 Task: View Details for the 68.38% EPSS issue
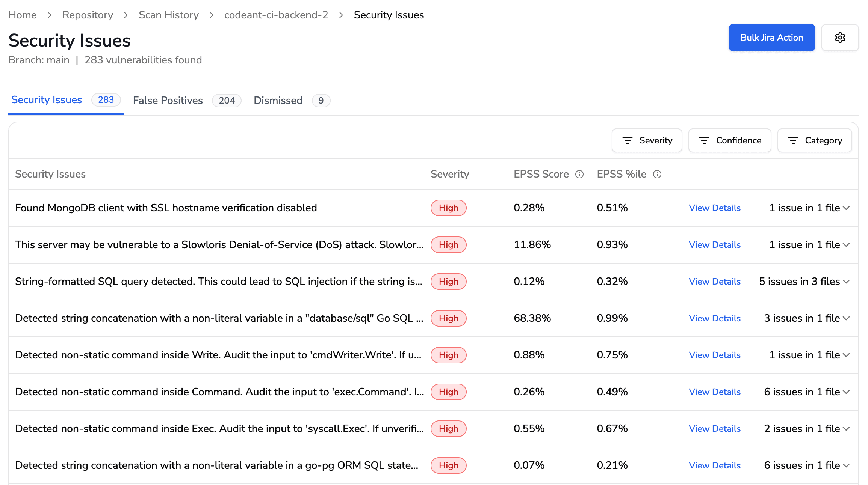(x=714, y=318)
